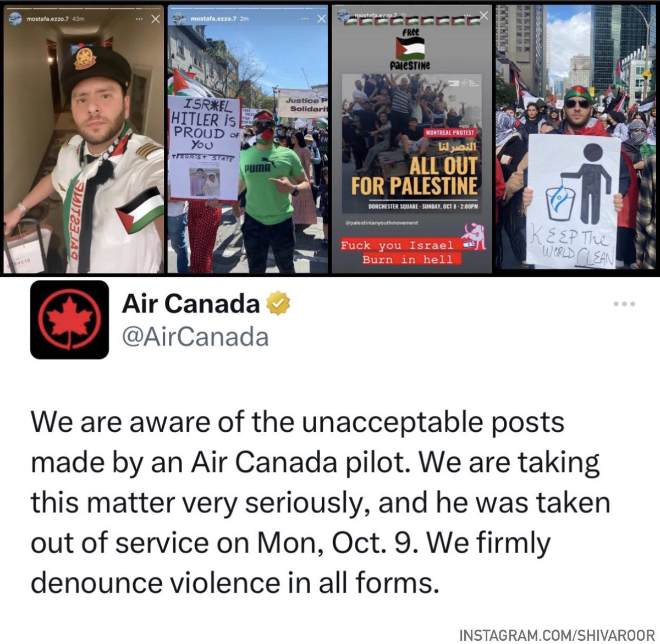The width and height of the screenshot is (660, 644).
Task: Open the @AirCanada handle
Action: coord(195,337)
